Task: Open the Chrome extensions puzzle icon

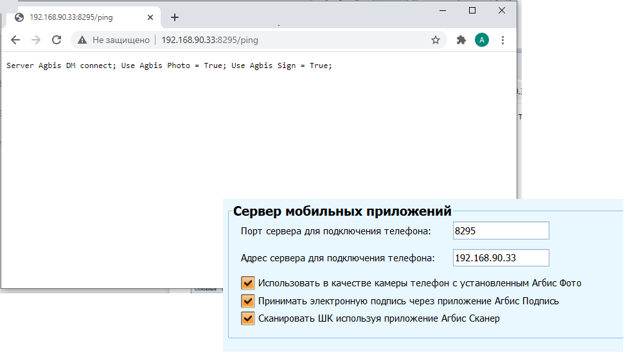Action: 461,40
